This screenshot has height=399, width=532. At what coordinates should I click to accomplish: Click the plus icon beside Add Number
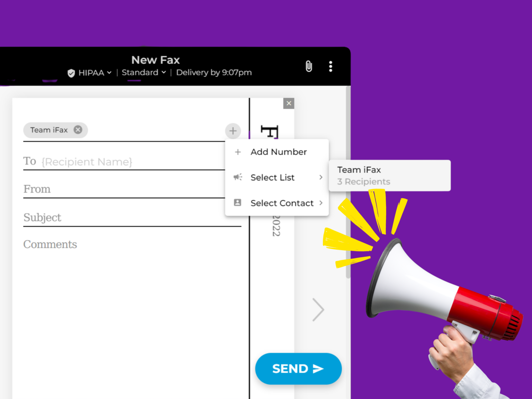238,152
